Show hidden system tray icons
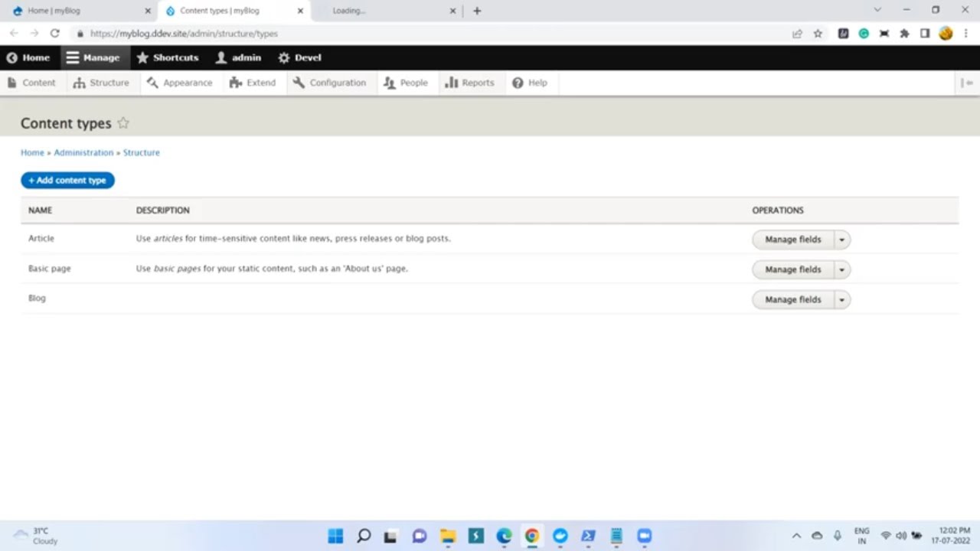This screenshot has width=980, height=551. tap(796, 536)
